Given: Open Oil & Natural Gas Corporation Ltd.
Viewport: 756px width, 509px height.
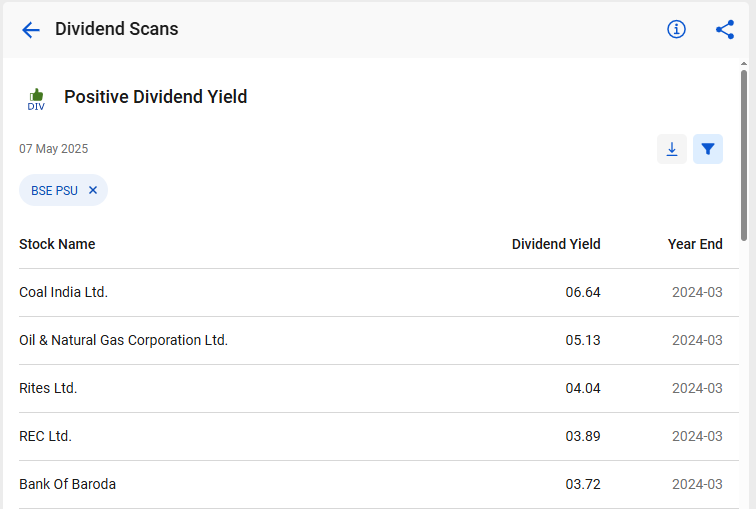Looking at the screenshot, I should pyautogui.click(x=378, y=340).
